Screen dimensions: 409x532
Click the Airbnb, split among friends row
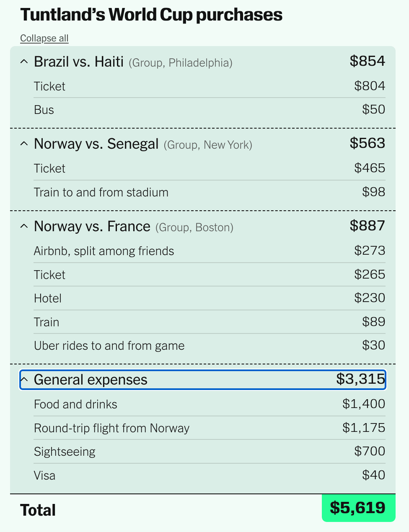point(210,251)
